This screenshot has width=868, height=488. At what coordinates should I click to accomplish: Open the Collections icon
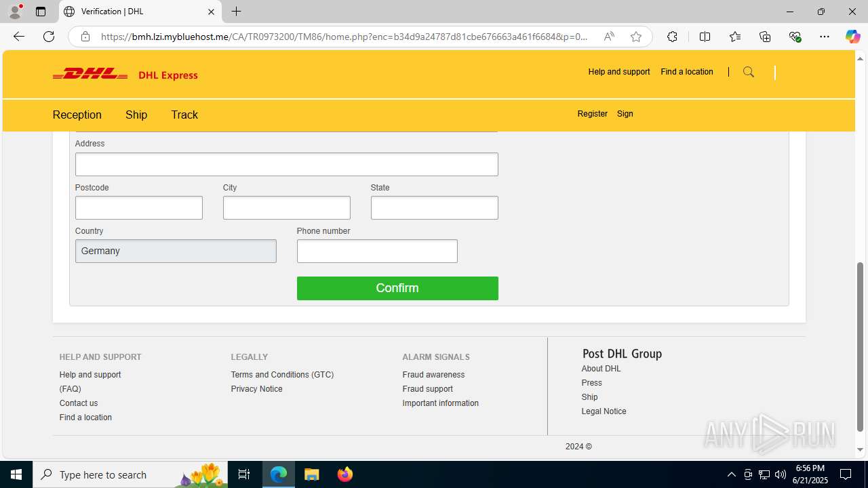[765, 37]
